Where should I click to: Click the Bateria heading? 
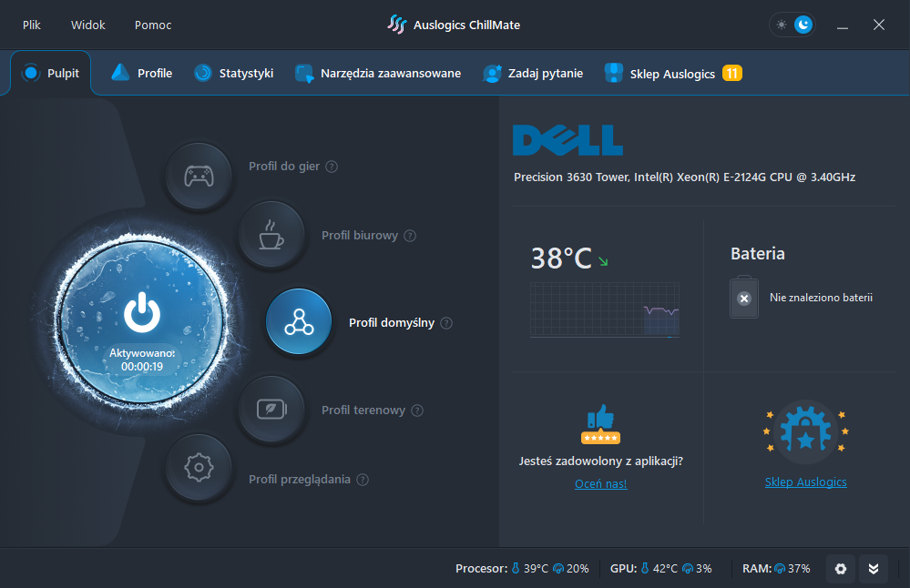(757, 253)
